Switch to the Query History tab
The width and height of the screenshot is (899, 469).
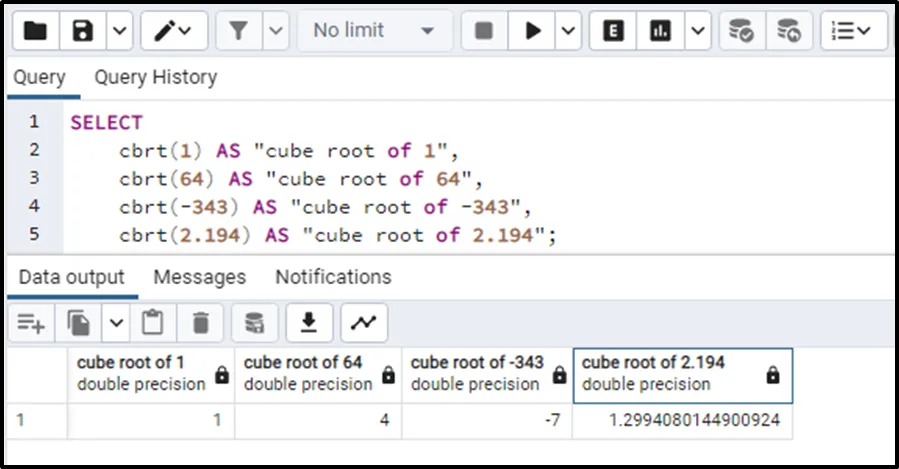tap(155, 77)
